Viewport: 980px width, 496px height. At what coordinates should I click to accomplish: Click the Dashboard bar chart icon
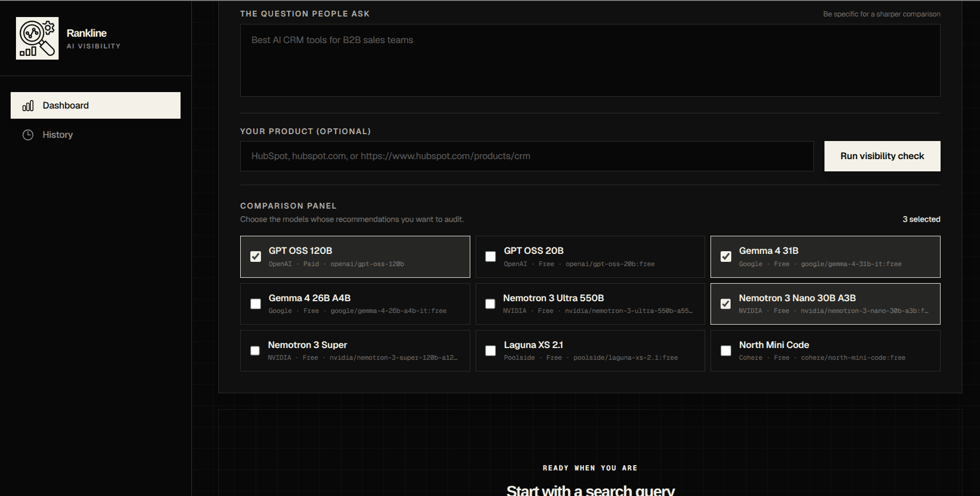pyautogui.click(x=28, y=105)
